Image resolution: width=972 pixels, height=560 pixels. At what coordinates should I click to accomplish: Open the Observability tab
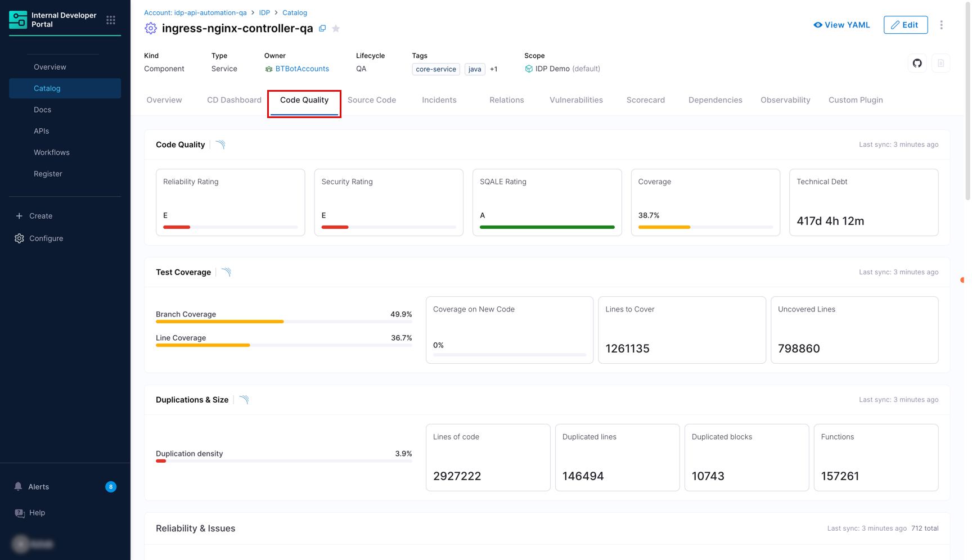pyautogui.click(x=785, y=100)
